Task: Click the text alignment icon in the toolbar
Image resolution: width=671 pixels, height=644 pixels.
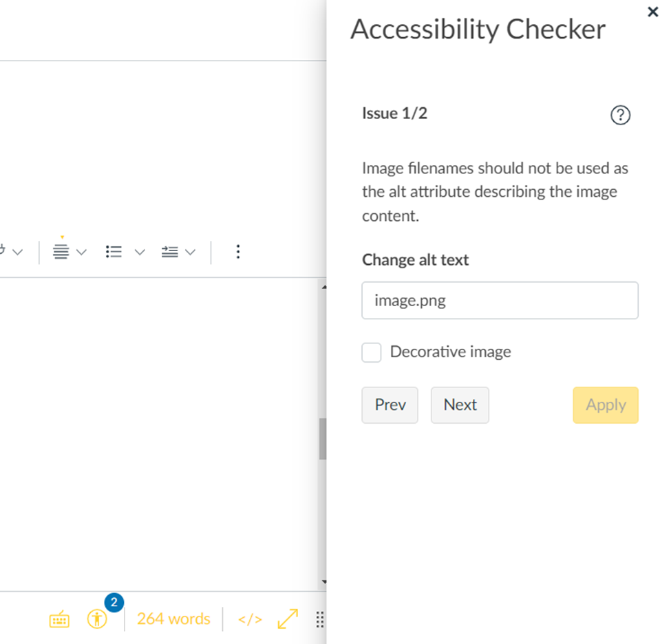Action: [x=61, y=252]
